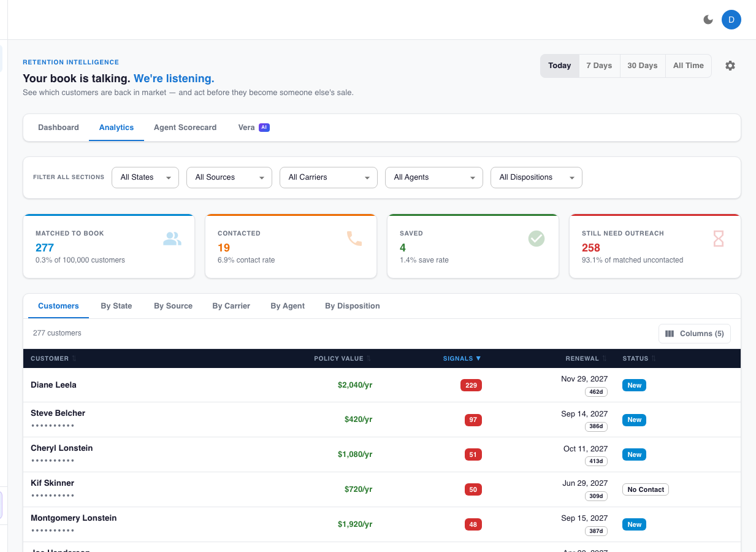Click the Matched to Book card
The width and height of the screenshot is (756, 552).
109,246
